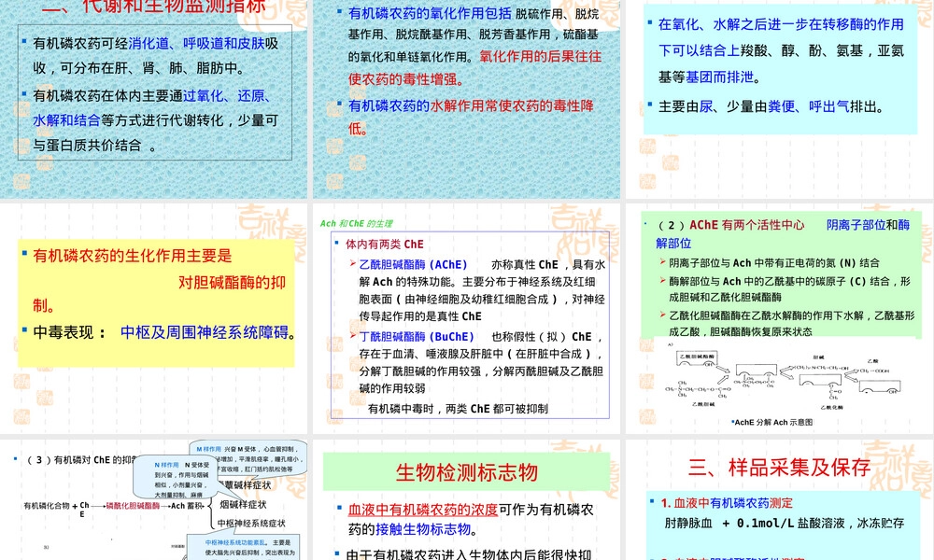Click the line 有机磷农药的水解作用常使农药的毒性降

click(471, 105)
